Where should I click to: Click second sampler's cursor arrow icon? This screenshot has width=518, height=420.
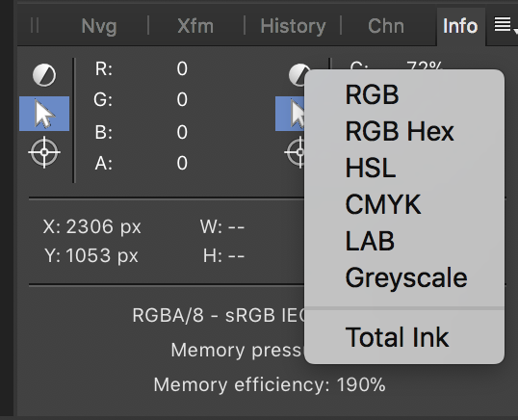pos(290,114)
